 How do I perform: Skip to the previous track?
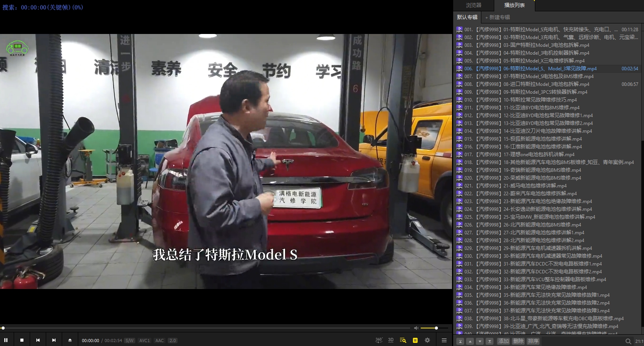(x=38, y=340)
